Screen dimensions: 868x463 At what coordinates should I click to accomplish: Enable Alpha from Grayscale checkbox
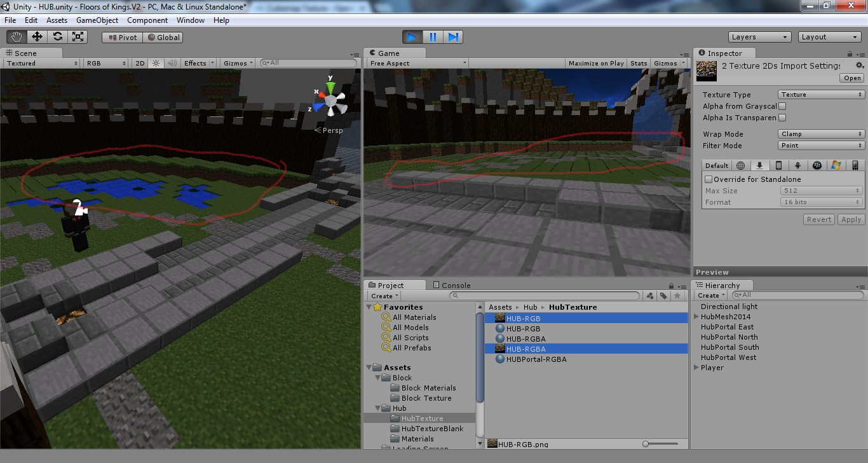782,106
